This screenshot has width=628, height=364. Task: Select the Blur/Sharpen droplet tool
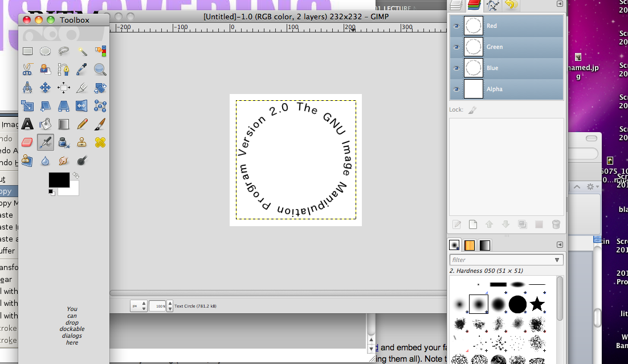45,161
